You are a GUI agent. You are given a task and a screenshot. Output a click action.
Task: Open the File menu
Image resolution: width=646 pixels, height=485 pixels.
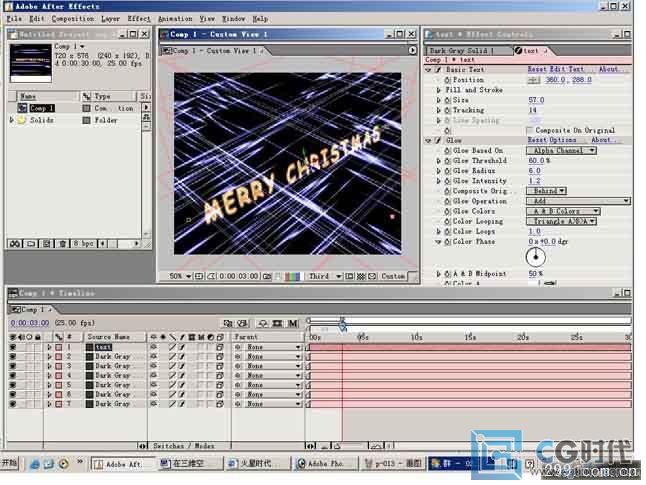tap(14, 19)
